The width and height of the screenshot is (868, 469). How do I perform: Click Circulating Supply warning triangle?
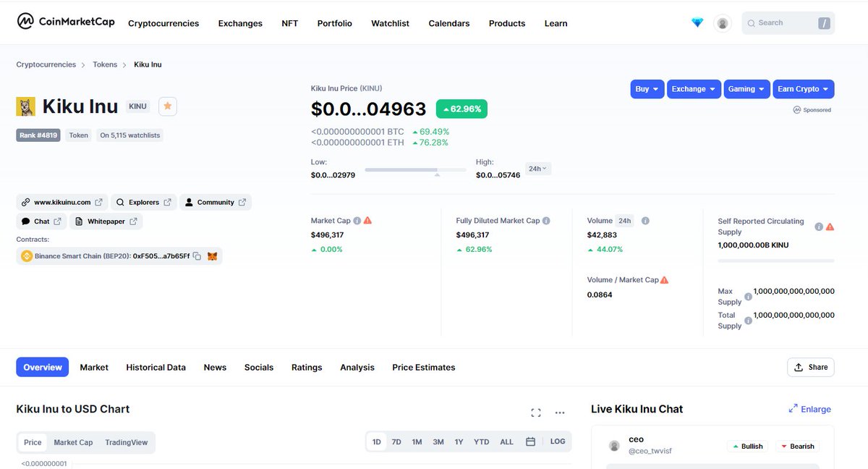(830, 227)
